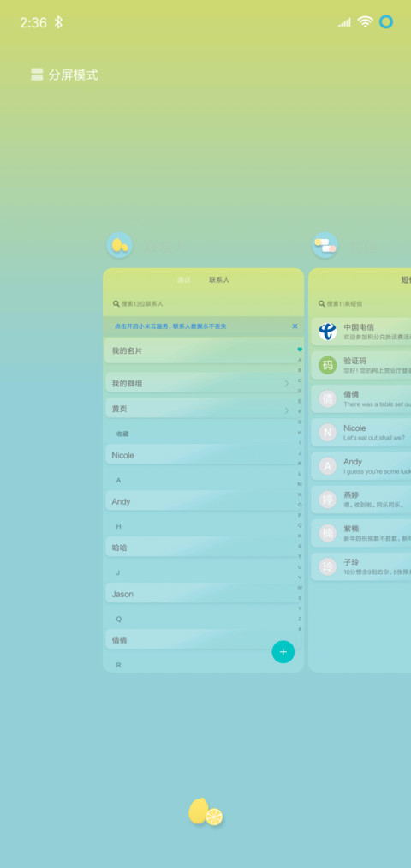Image resolution: width=411 pixels, height=868 pixels.
Task: Tap the heart favorites icon in index bar
Action: [300, 350]
